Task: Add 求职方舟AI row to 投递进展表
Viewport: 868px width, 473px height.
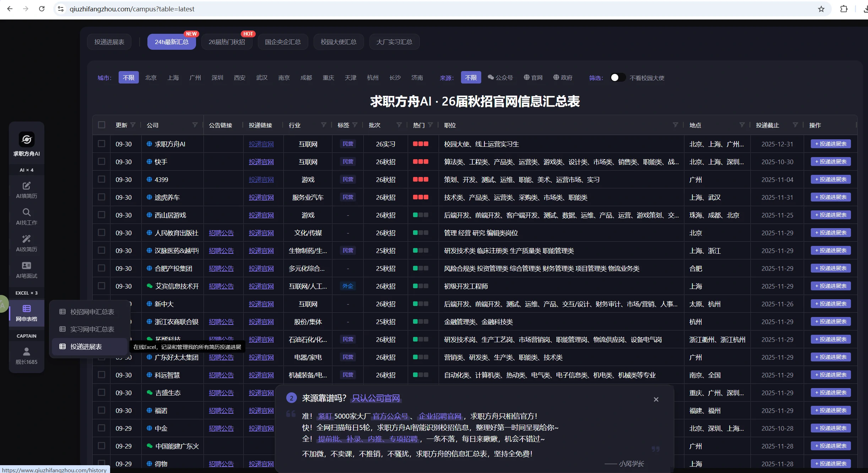Action: 831,144
